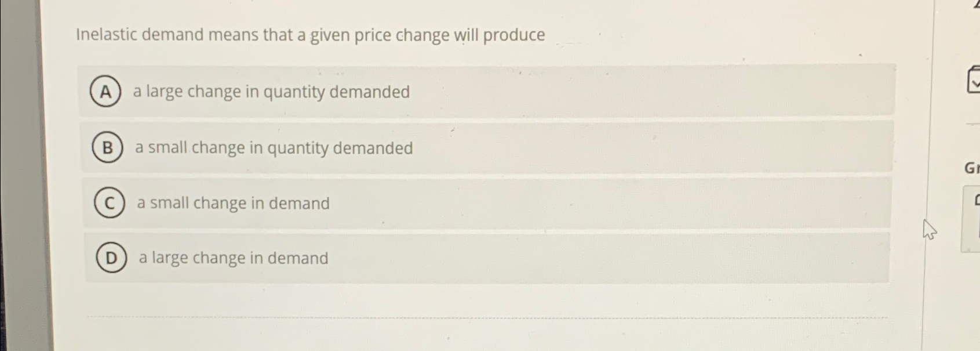Click the partially visible Gr label icon
This screenshot has height=351, width=980.
971,168
